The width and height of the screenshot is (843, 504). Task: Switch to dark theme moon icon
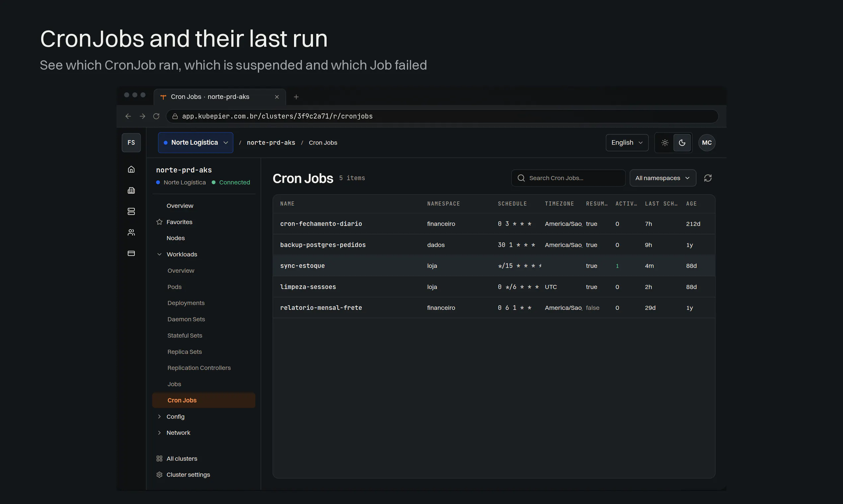[682, 143]
